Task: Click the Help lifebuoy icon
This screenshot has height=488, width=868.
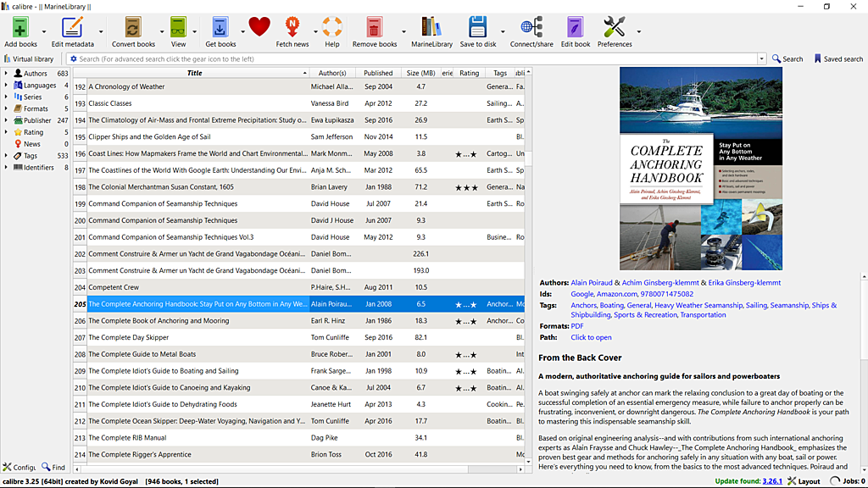Action: click(x=332, y=27)
